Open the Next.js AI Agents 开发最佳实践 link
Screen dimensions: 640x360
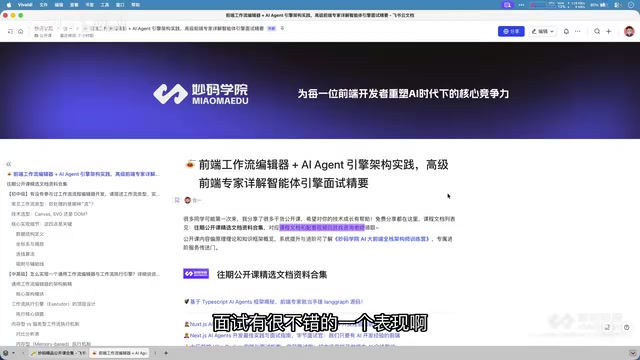(295, 336)
